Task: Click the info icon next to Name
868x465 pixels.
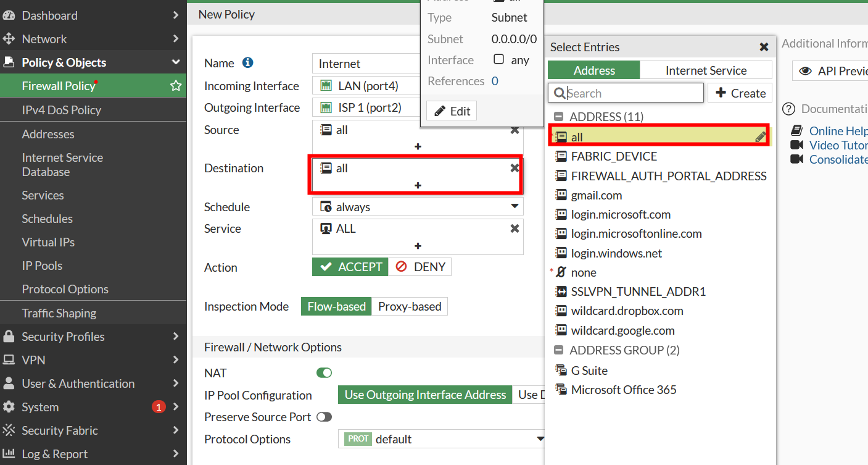Action: pyautogui.click(x=247, y=63)
